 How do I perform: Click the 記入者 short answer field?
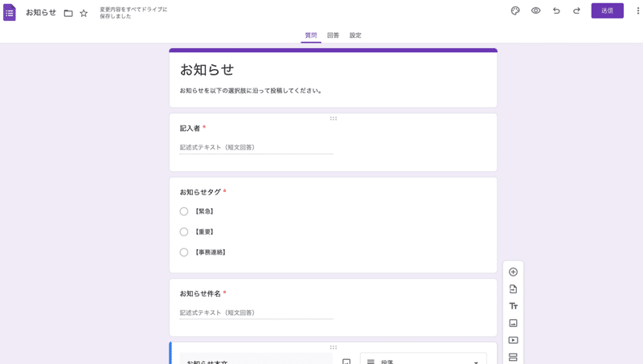pyautogui.click(x=256, y=148)
